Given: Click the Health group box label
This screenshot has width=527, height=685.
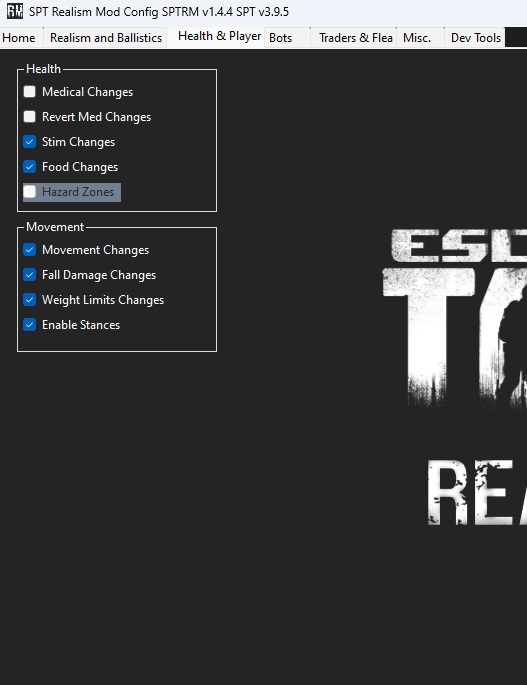Looking at the screenshot, I should coord(43,69).
